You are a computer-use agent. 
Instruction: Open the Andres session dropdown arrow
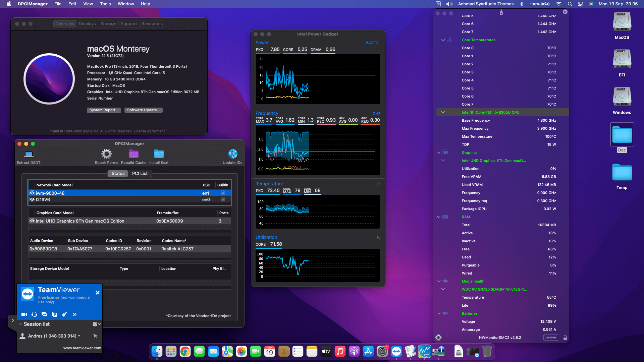coord(79,336)
